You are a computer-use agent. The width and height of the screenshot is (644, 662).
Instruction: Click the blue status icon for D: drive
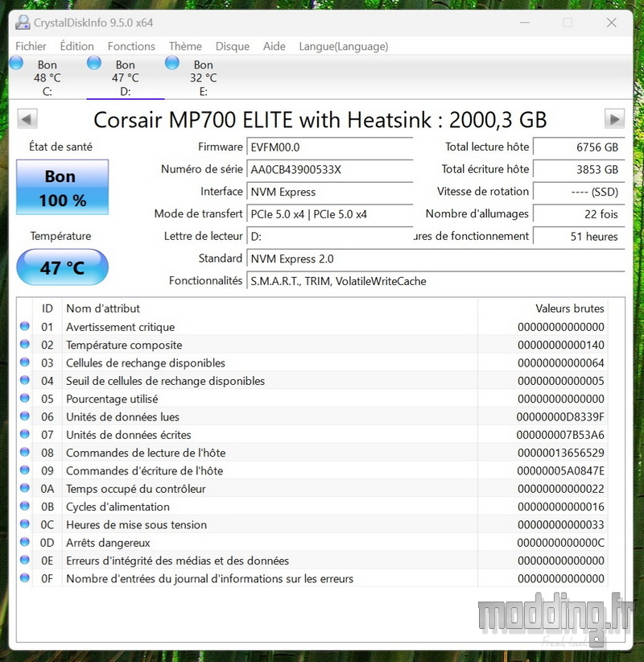click(94, 63)
